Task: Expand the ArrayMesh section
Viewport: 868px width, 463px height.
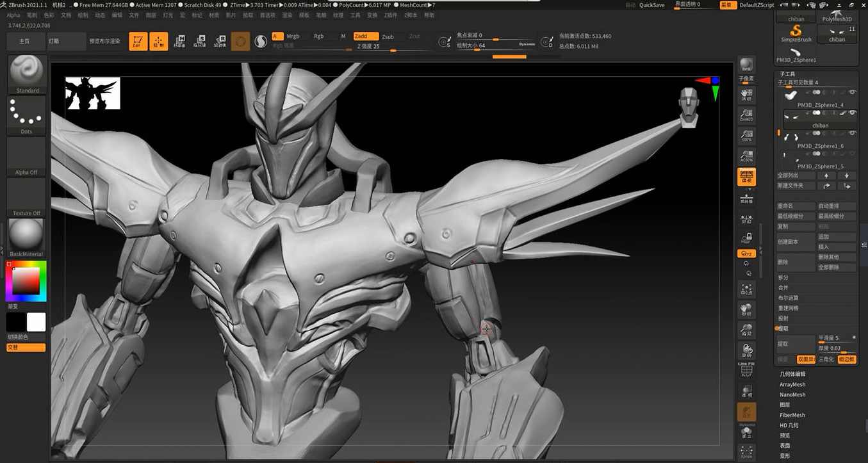Action: click(x=793, y=384)
